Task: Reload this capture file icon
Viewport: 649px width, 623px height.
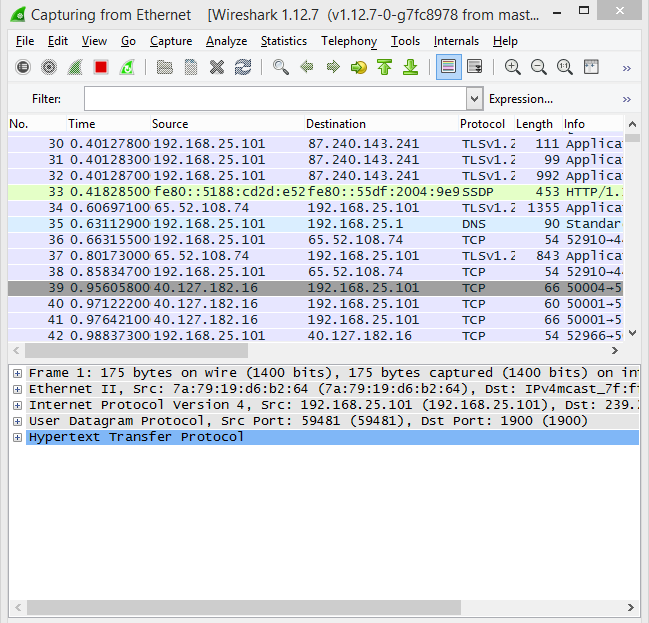Action: tap(243, 67)
